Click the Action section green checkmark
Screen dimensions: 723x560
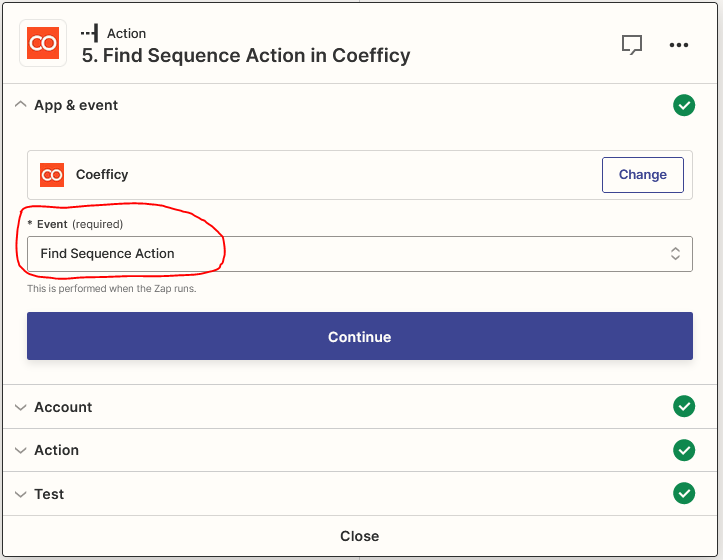[684, 450]
